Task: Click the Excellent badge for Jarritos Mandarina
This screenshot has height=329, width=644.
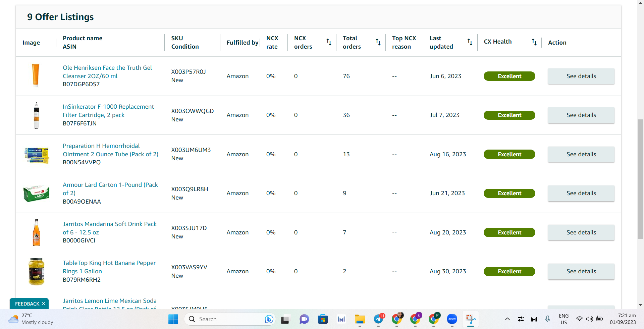Action: tap(509, 232)
